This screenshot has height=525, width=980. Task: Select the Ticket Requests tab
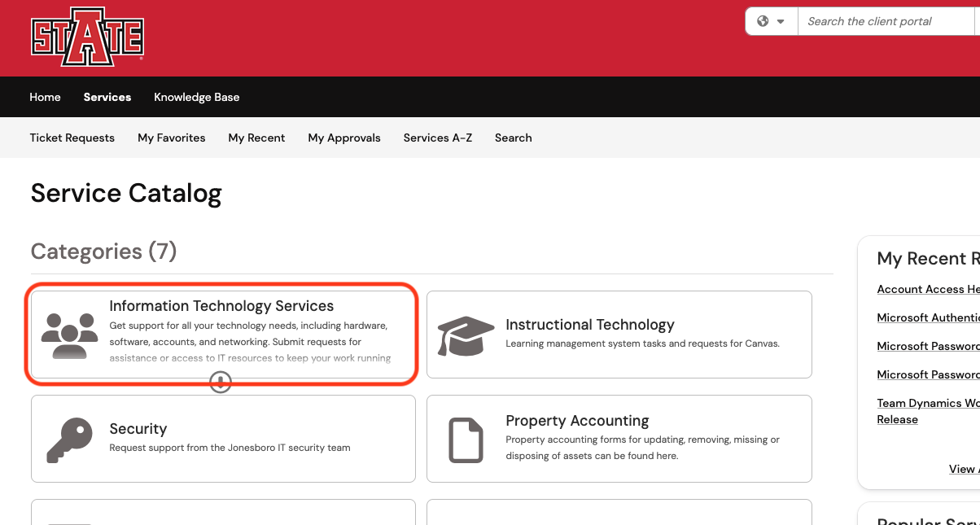point(72,138)
